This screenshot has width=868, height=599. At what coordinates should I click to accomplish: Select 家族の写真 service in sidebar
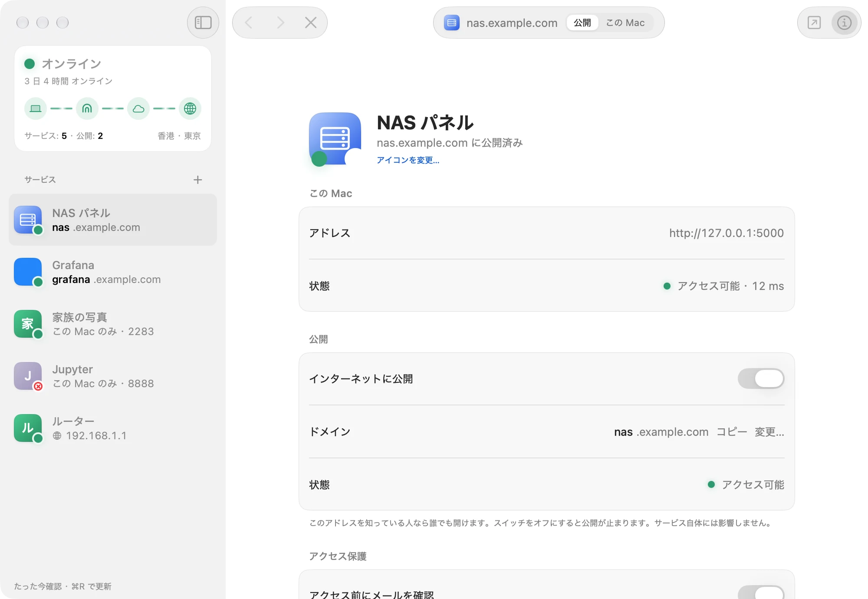tap(113, 324)
